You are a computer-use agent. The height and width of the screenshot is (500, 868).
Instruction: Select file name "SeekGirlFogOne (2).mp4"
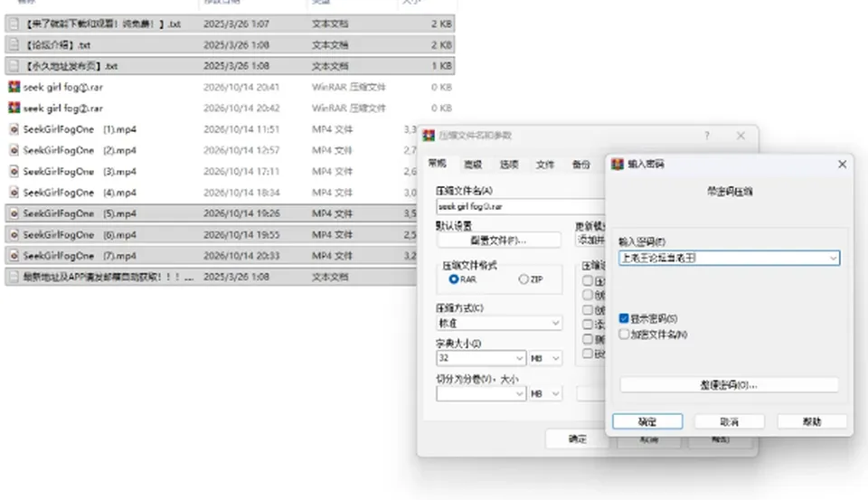pos(80,151)
